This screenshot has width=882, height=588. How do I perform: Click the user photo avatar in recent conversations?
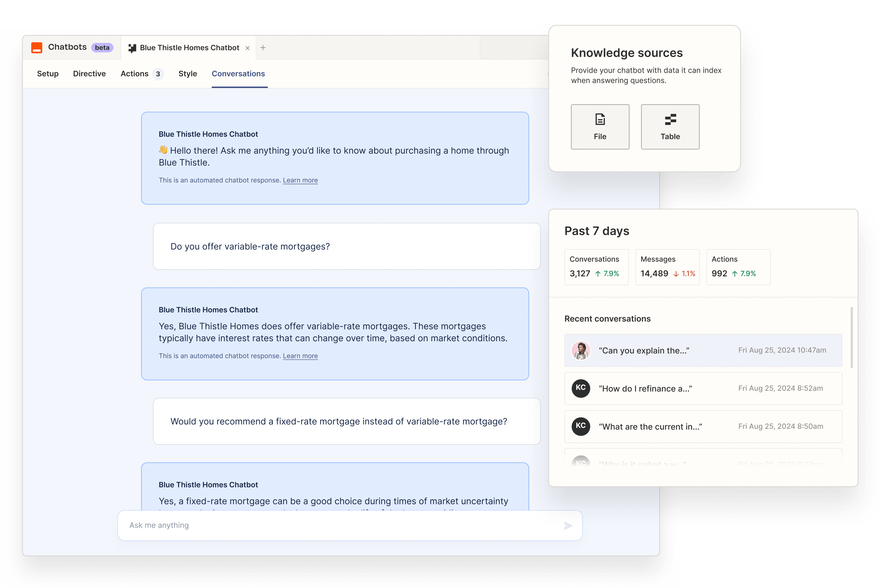point(580,350)
